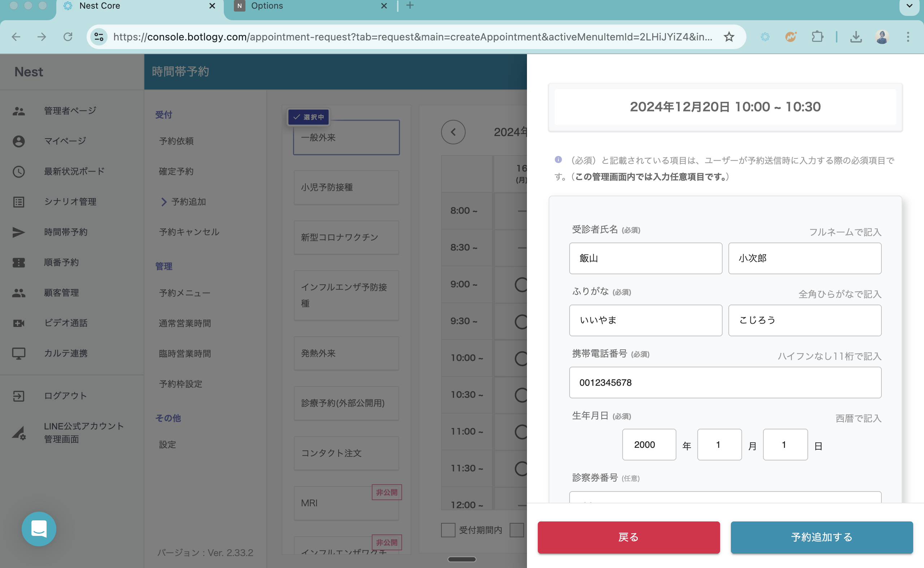Click the 携帯電話番号 input field

point(725,383)
